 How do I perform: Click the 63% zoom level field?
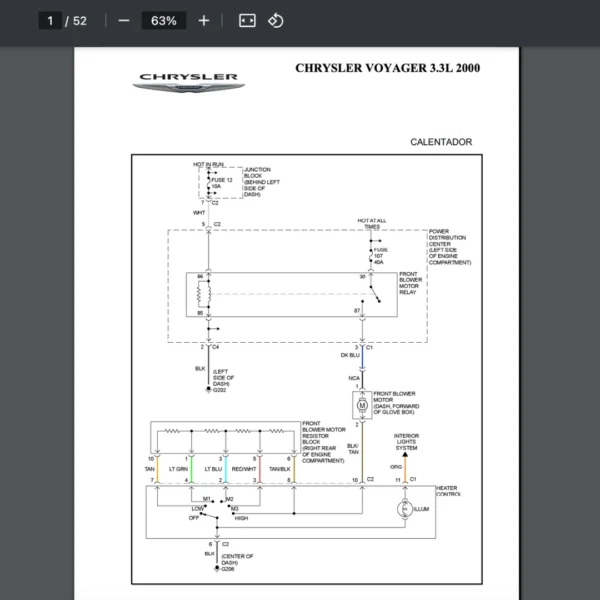[163, 21]
